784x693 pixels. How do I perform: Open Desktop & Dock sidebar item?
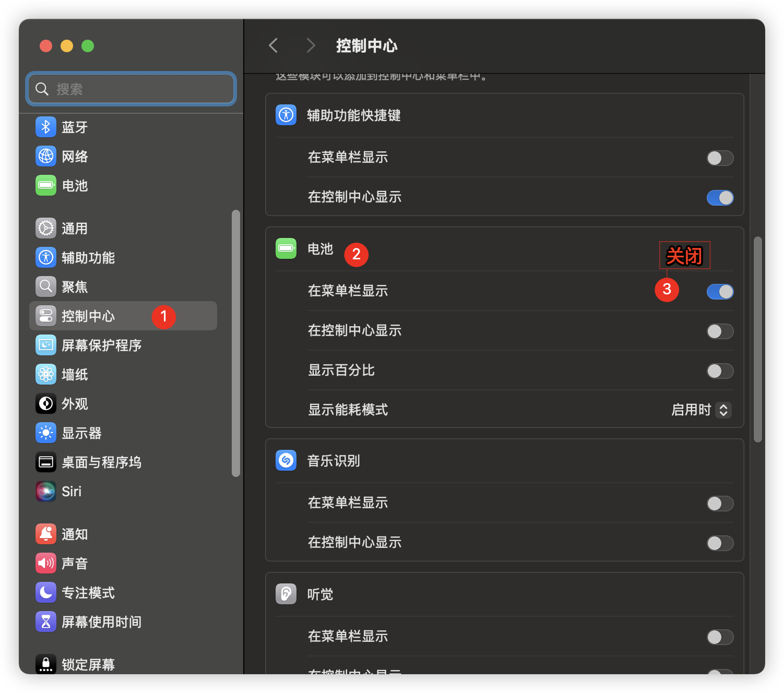[x=101, y=462]
